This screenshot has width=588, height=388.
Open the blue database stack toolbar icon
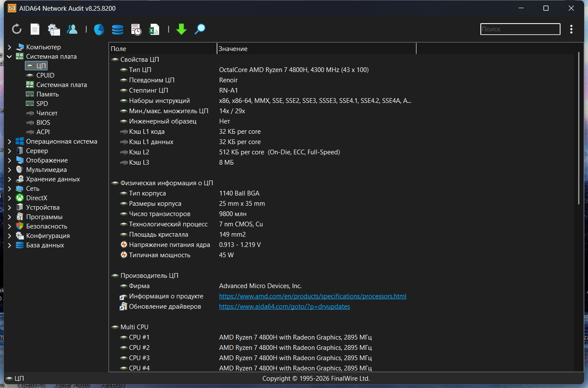click(x=118, y=29)
